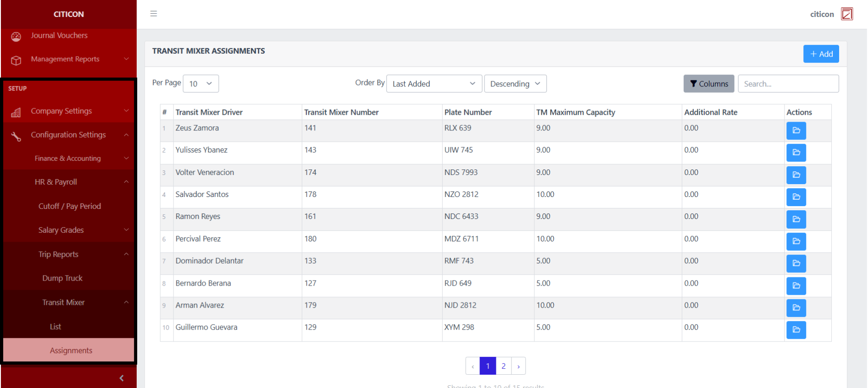Click the Search input field
Image resolution: width=868 pixels, height=388 pixels.
pyautogui.click(x=788, y=84)
